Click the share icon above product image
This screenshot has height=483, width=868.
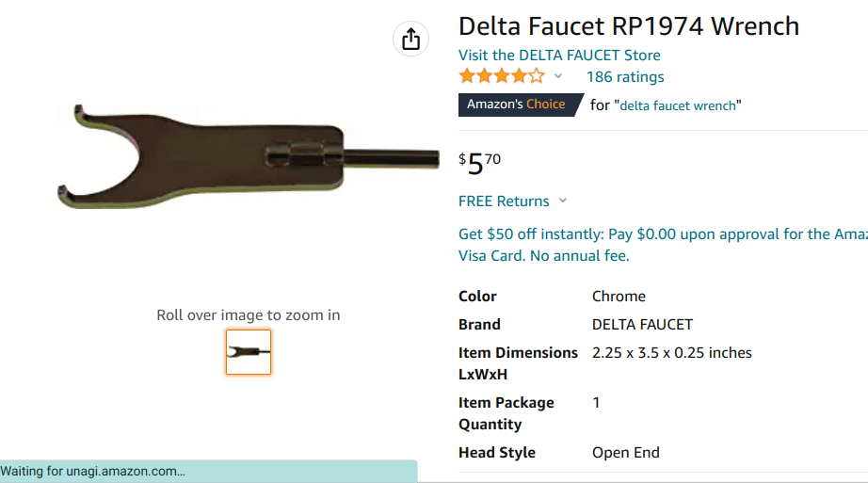(x=410, y=39)
